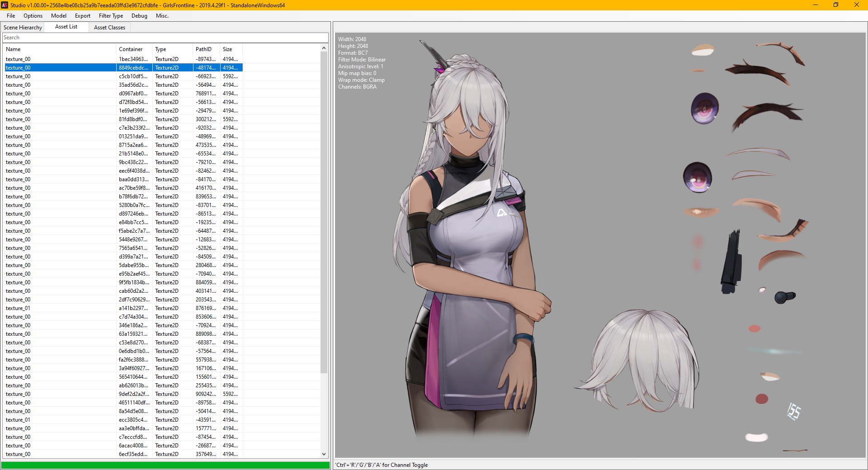This screenshot has height=470, width=868.
Task: Select the row with container d72f8bd54...
Action: pos(123,102)
